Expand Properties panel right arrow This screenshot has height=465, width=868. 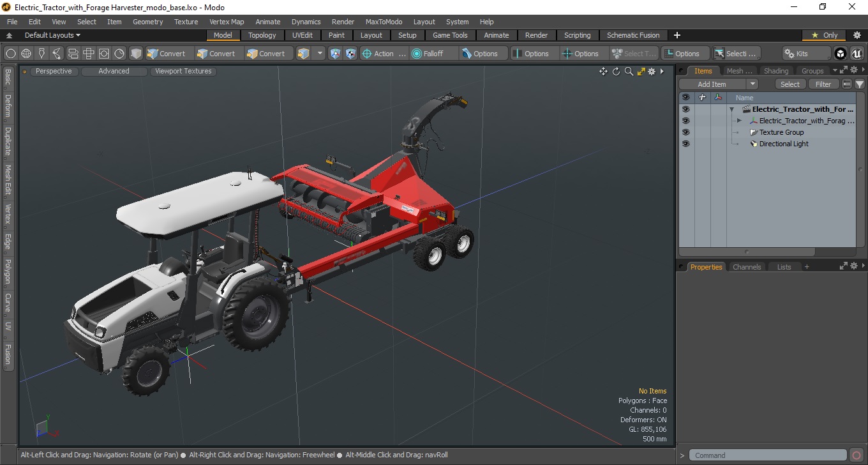(x=864, y=266)
